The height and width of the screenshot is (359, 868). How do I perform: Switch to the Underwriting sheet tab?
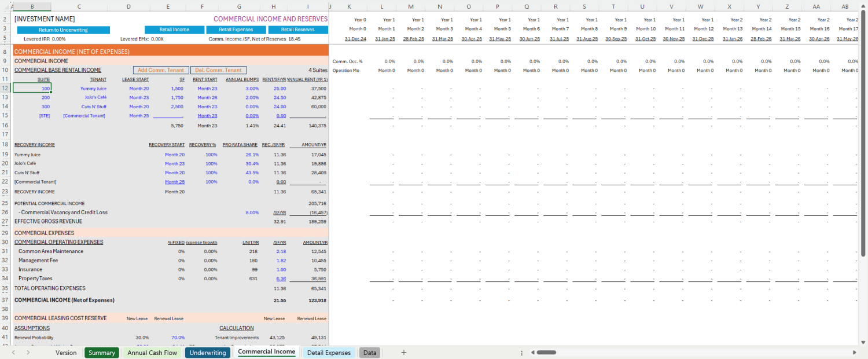point(208,353)
